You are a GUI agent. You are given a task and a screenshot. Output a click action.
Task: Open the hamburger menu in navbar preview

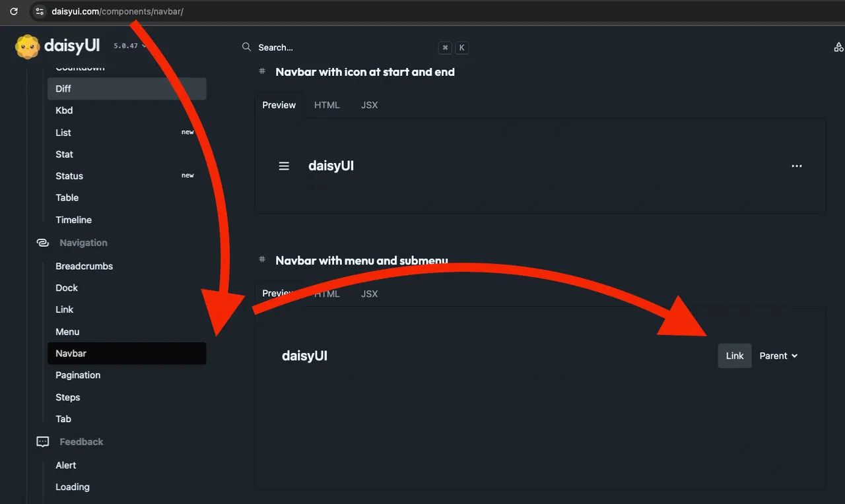[284, 166]
